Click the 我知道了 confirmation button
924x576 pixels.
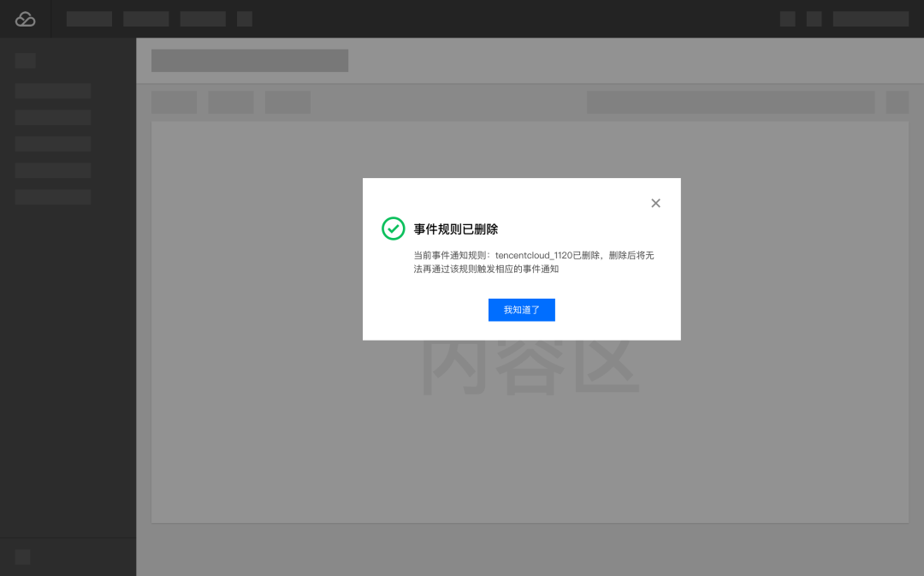(x=521, y=310)
